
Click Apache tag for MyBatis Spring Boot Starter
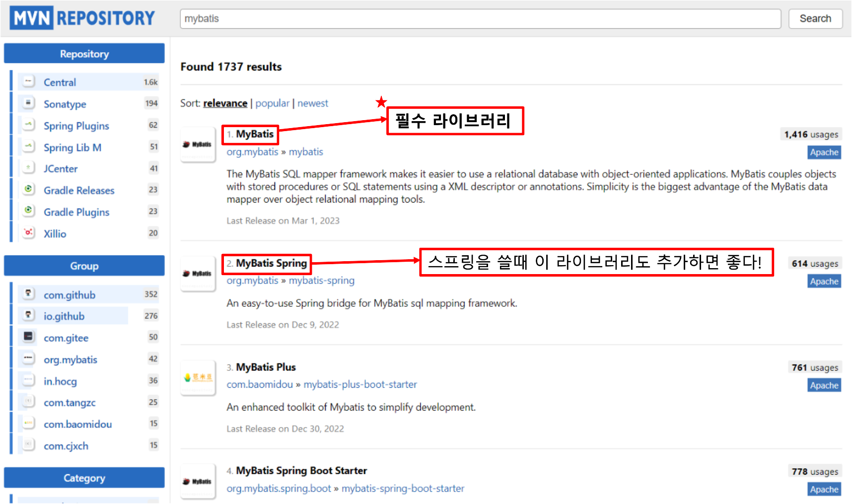tap(824, 490)
